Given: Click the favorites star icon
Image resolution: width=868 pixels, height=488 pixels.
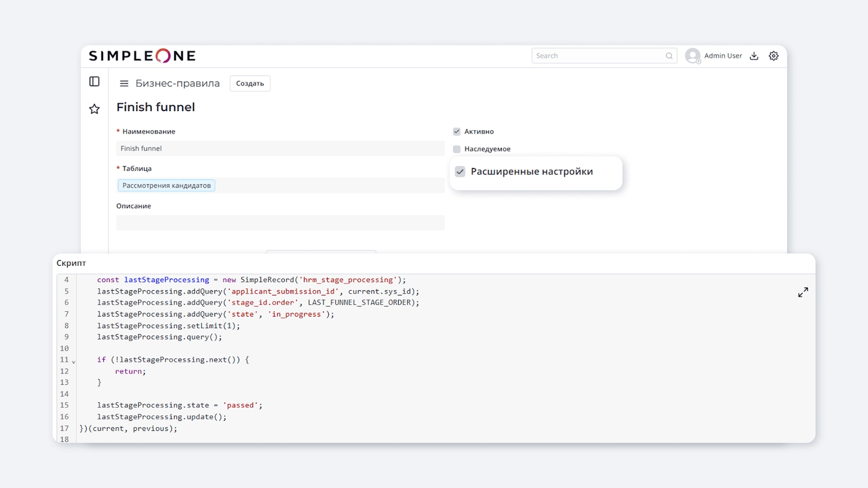Looking at the screenshot, I should (94, 109).
